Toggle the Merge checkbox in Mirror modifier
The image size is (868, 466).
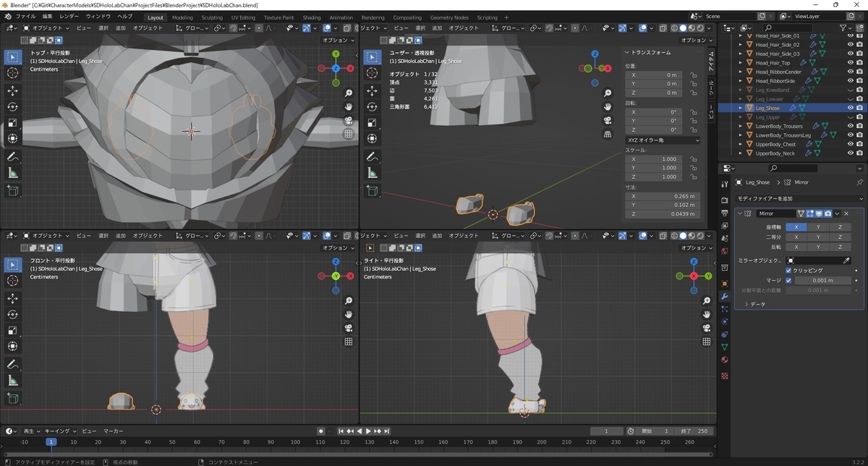[788, 280]
